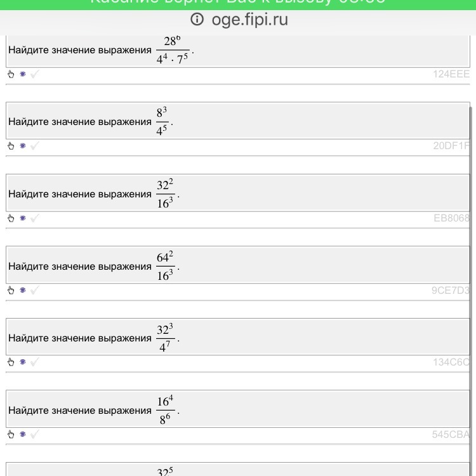Click hand icon under 32²/16³ task

(x=11, y=218)
